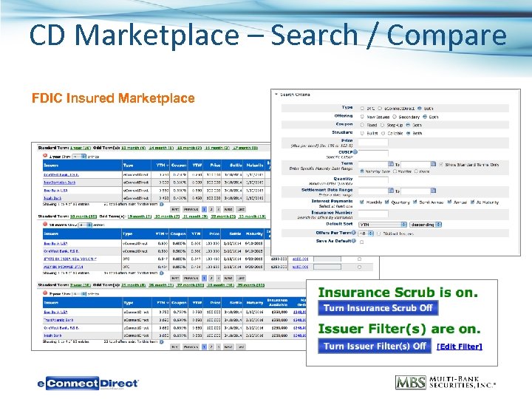Click Next button under 1 year table
The width and height of the screenshot is (532, 399).
click(228, 209)
